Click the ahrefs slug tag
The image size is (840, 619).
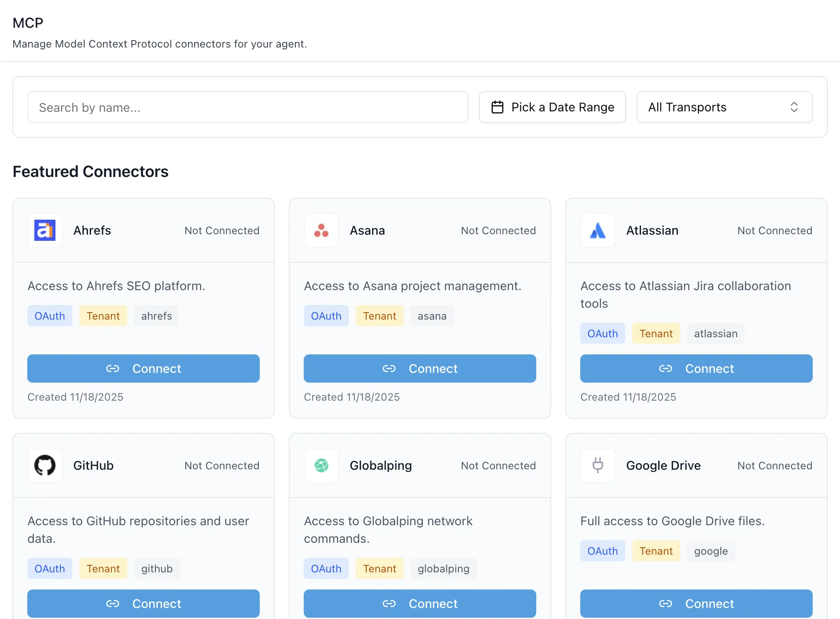[157, 316]
